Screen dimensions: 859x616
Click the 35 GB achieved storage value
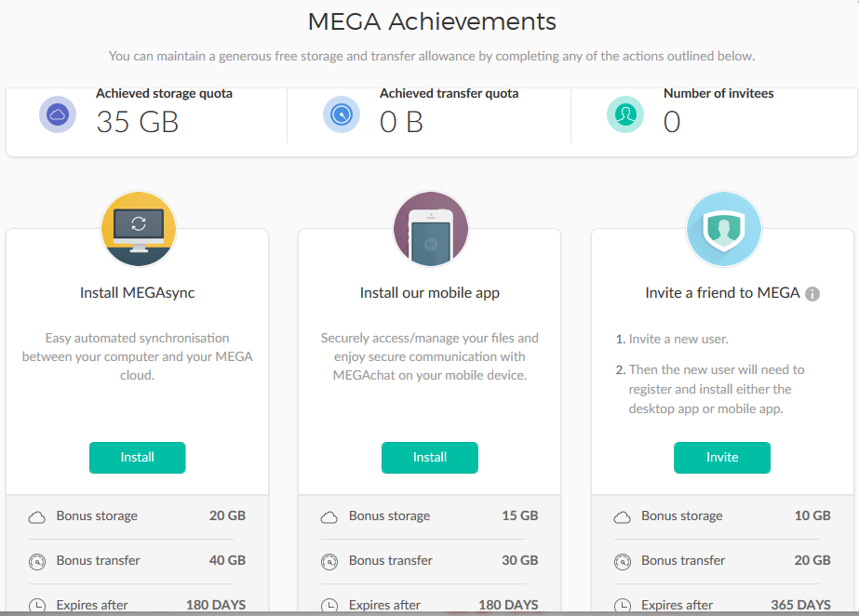coord(137,122)
